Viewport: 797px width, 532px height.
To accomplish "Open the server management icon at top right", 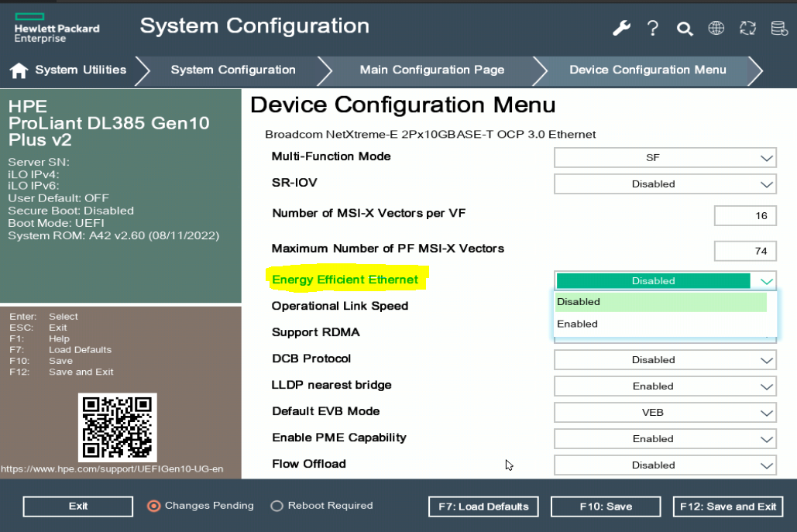I will click(x=778, y=28).
